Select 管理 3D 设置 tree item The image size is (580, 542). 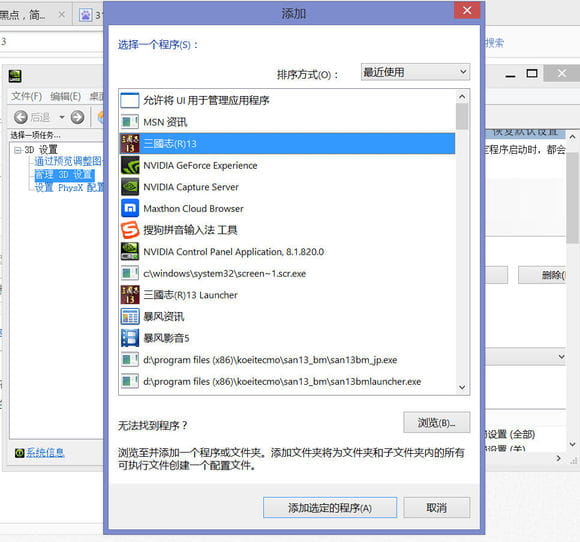click(64, 174)
